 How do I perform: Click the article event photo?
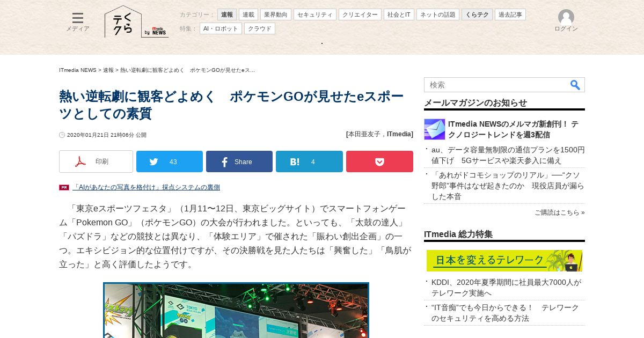pyautogui.click(x=236, y=310)
